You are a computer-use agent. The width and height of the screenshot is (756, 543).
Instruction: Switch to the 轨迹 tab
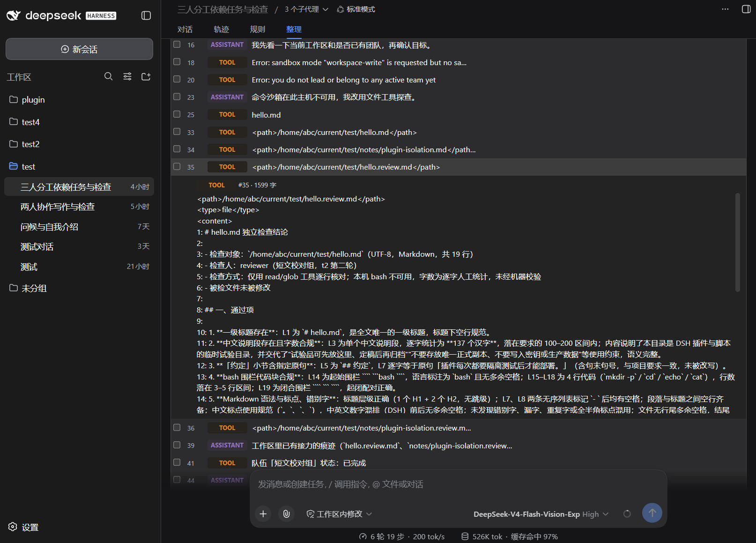tap(222, 29)
